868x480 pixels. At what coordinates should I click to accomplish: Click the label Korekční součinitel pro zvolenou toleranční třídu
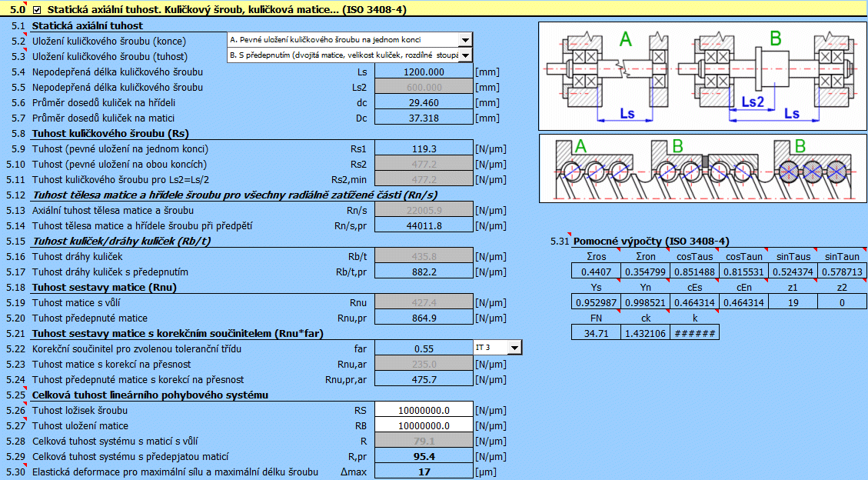click(x=137, y=348)
